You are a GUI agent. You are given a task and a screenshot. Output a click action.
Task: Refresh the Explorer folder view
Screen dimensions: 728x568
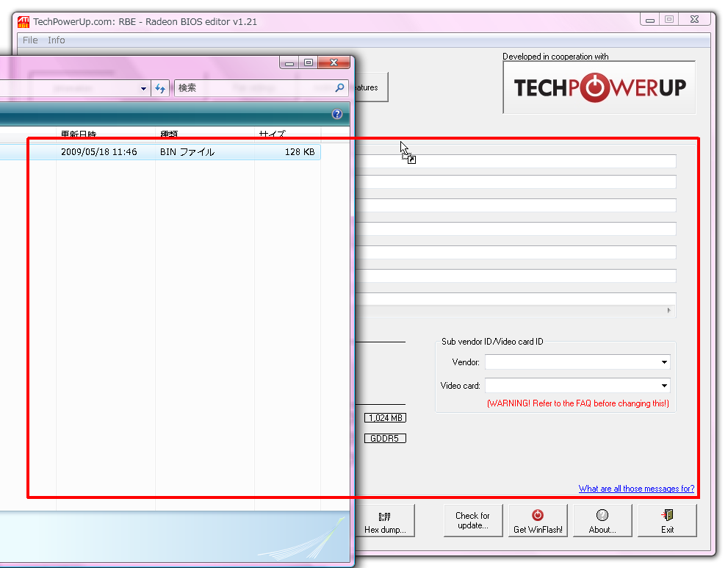tap(160, 88)
